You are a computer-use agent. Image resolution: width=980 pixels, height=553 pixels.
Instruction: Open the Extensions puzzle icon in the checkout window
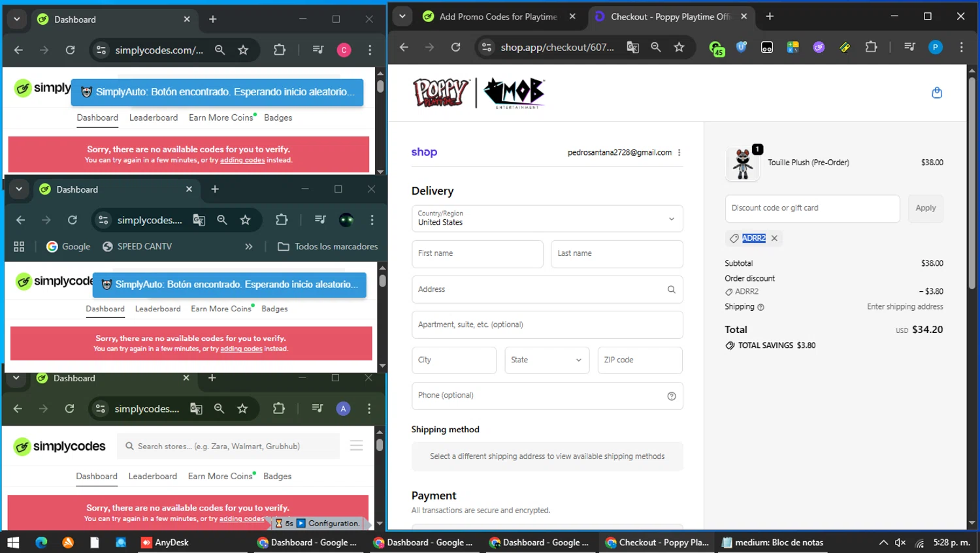point(871,47)
